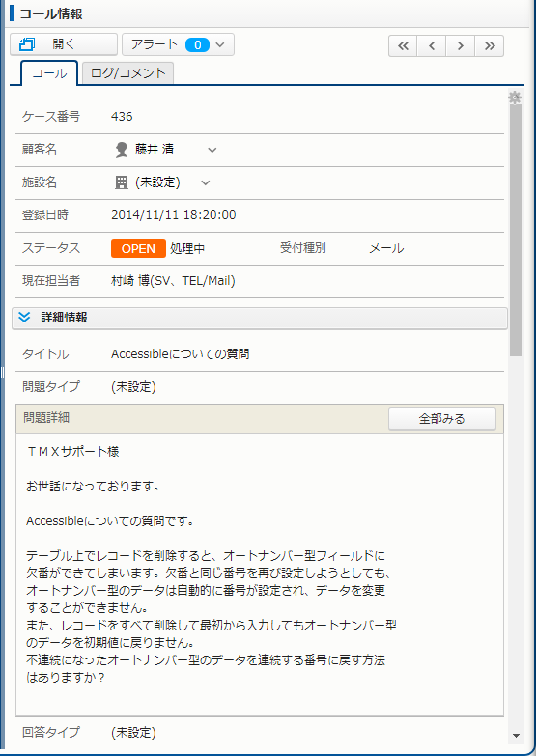The height and width of the screenshot is (756, 536).
Task: Click the 開く button
Action: click(64, 44)
